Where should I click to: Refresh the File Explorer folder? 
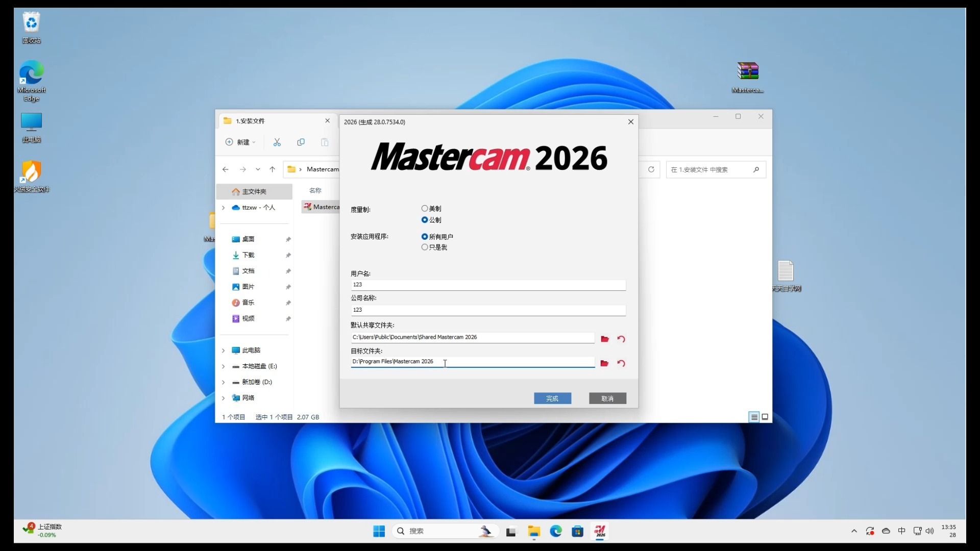pyautogui.click(x=651, y=169)
